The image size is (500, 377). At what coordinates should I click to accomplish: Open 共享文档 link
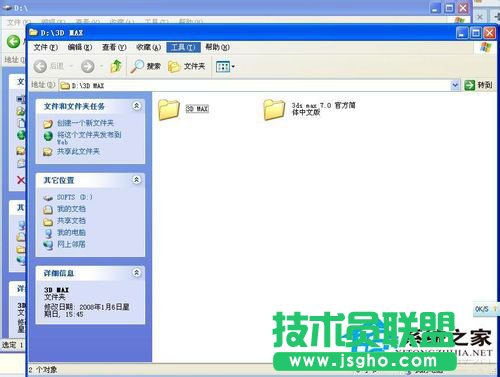(71, 221)
